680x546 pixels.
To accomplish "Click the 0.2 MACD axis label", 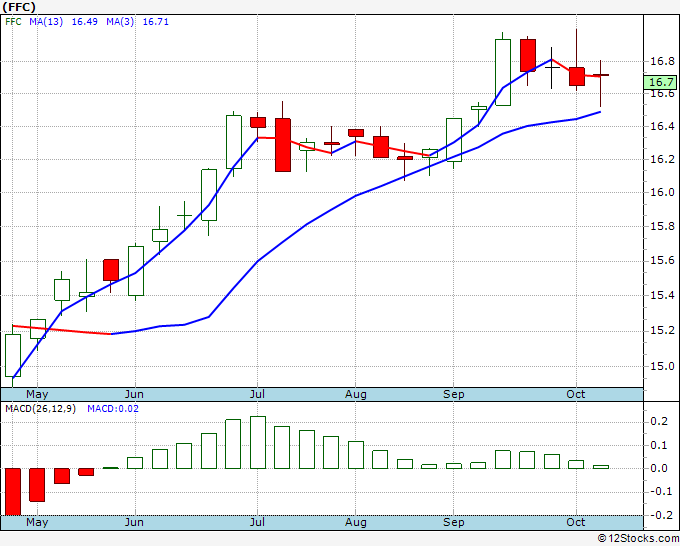I will 659,422.
